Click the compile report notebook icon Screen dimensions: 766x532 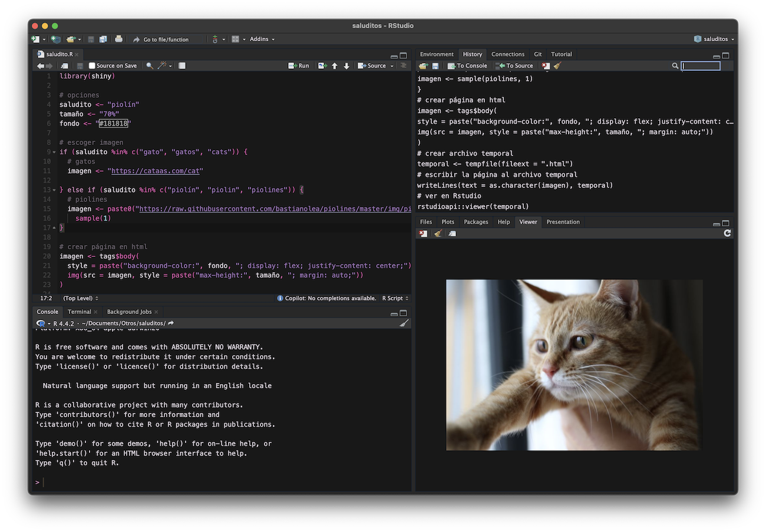pyautogui.click(x=182, y=66)
